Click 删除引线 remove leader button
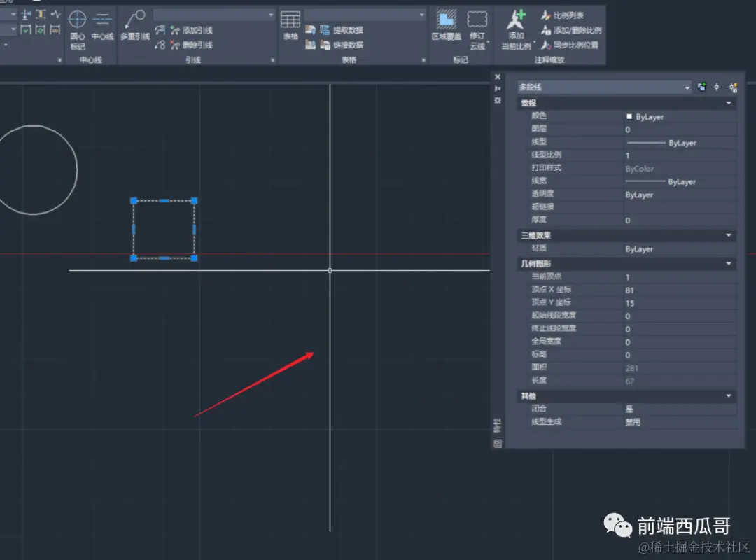This screenshot has height=560, width=756. [192, 45]
